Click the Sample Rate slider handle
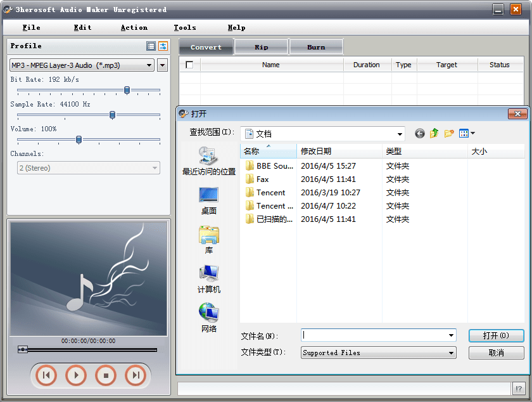The image size is (532, 402). click(x=112, y=115)
